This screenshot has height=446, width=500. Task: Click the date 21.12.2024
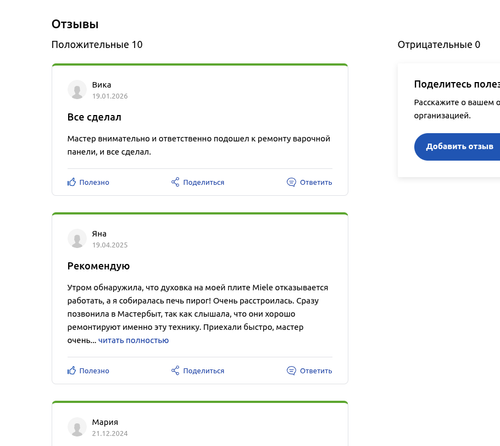click(110, 433)
